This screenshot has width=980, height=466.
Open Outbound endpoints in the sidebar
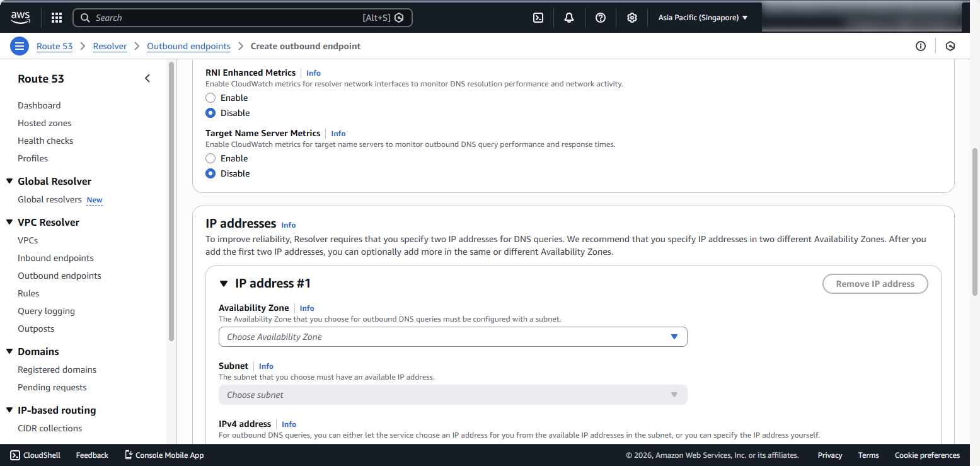click(59, 276)
